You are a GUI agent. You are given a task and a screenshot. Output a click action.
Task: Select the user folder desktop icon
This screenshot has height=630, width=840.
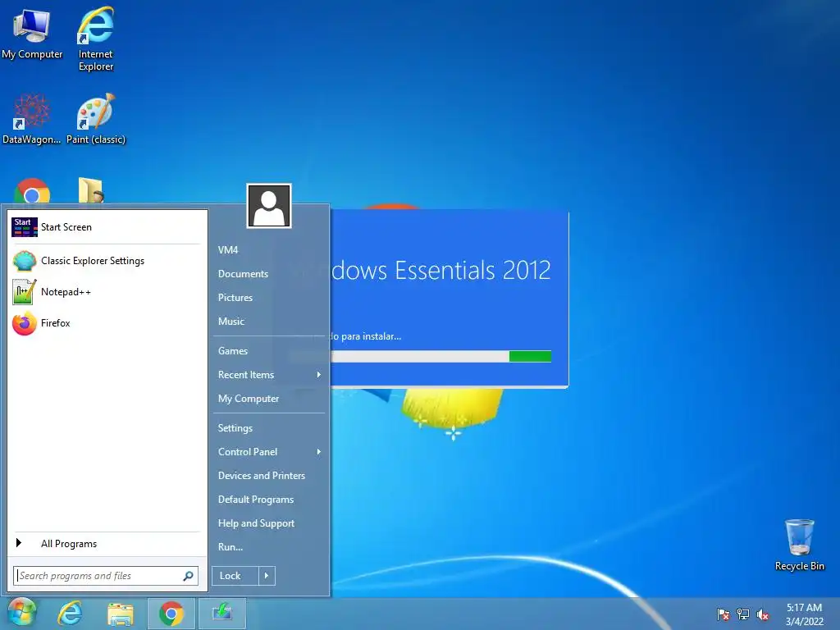click(x=91, y=190)
